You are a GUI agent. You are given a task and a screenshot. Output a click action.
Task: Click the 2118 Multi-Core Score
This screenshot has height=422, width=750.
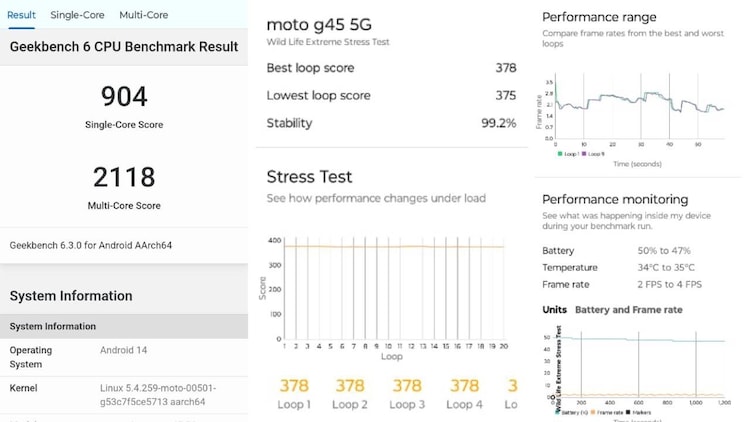[x=124, y=178]
